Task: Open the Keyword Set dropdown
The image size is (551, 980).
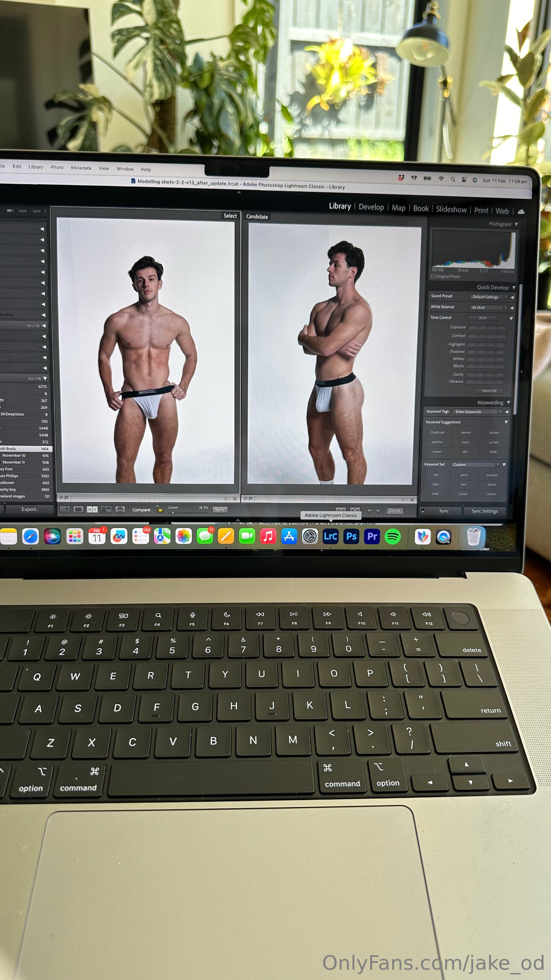Action: (476, 465)
